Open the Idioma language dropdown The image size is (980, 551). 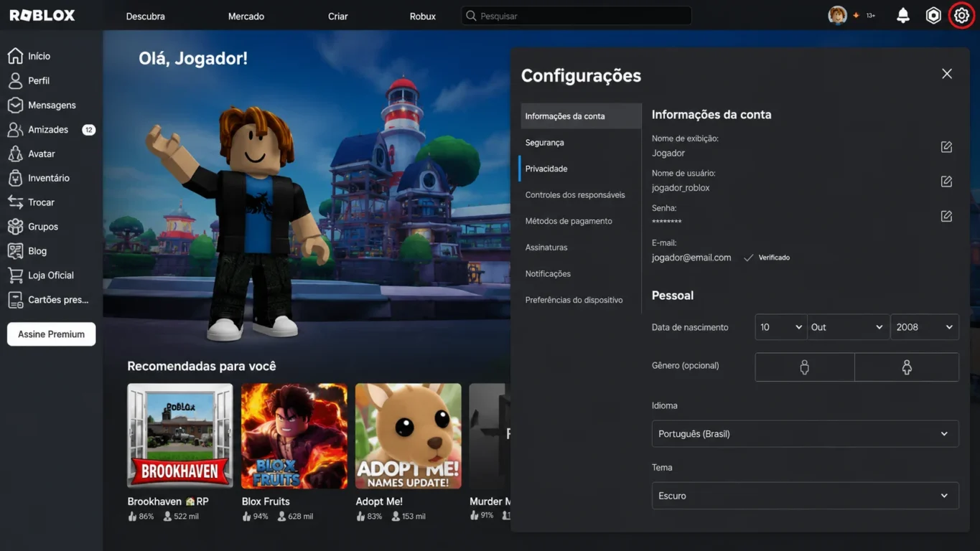click(x=805, y=434)
